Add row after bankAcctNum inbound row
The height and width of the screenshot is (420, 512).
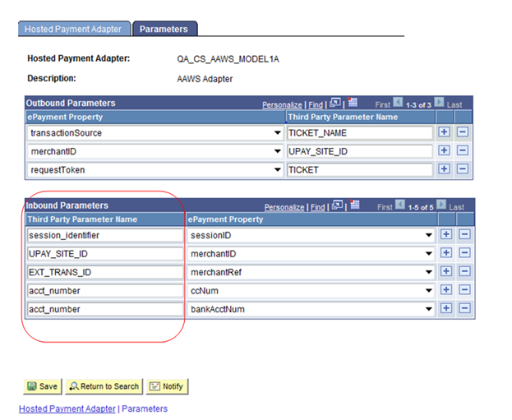click(446, 308)
